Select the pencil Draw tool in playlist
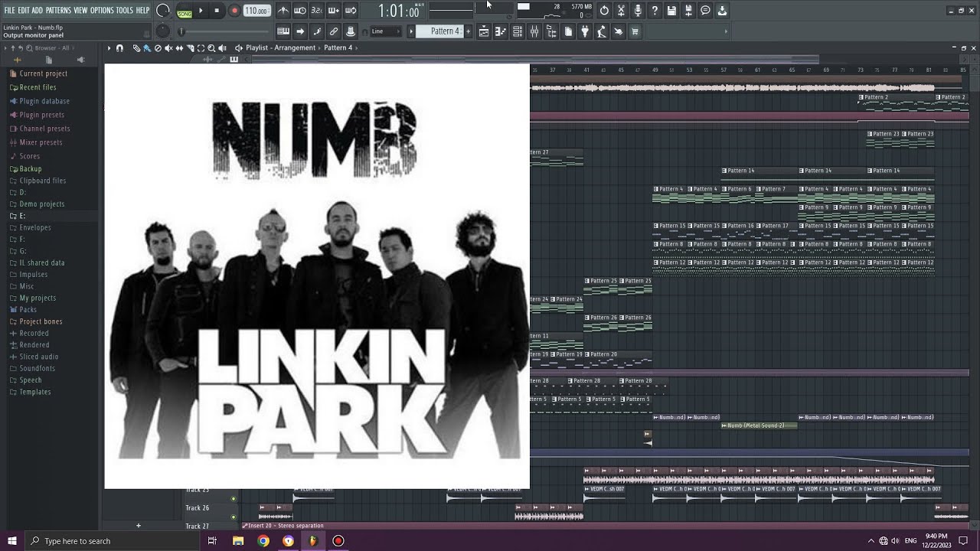980x551 pixels. coord(136,48)
